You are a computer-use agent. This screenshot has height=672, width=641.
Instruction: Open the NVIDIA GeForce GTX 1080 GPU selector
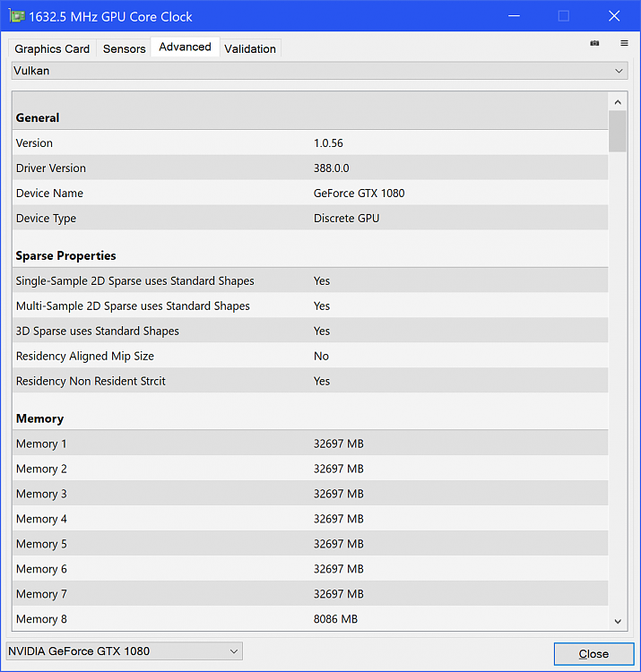pos(125,651)
